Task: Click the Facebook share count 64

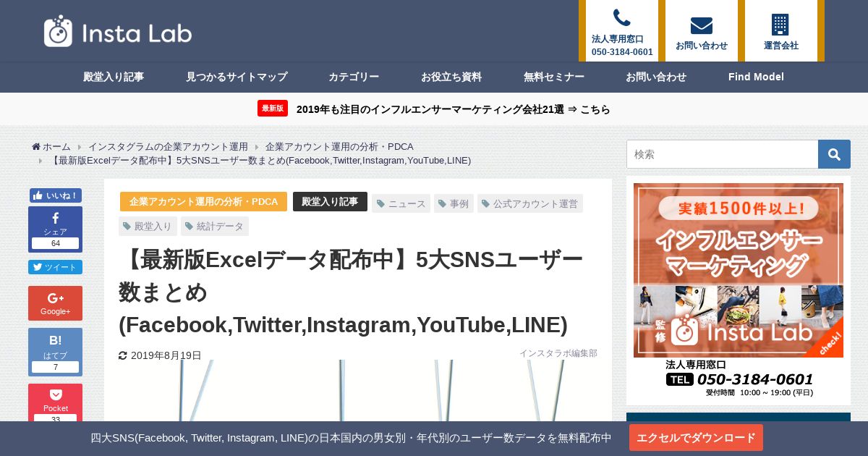Action: (56, 243)
